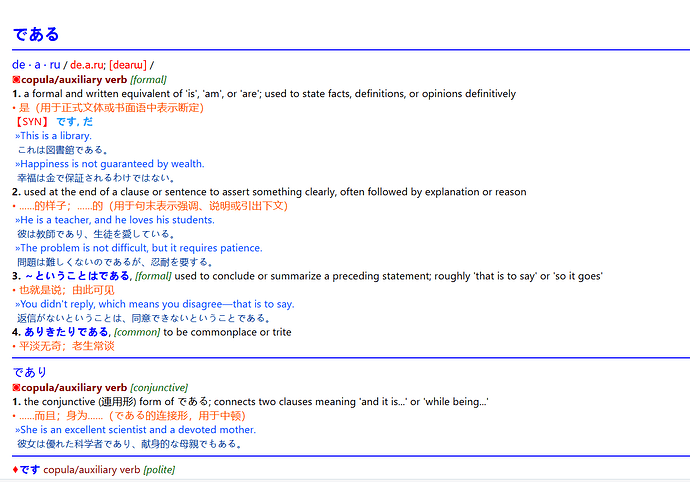Click the red square icon in the であり entry
Viewport: 690px width, 482px height.
tap(16, 388)
